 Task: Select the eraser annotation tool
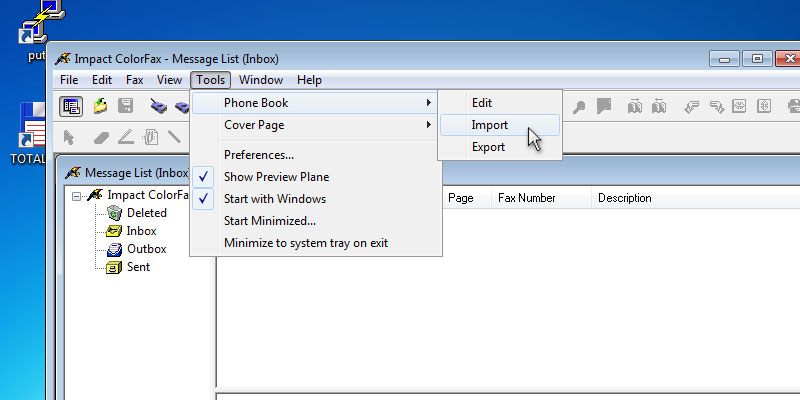[101, 137]
